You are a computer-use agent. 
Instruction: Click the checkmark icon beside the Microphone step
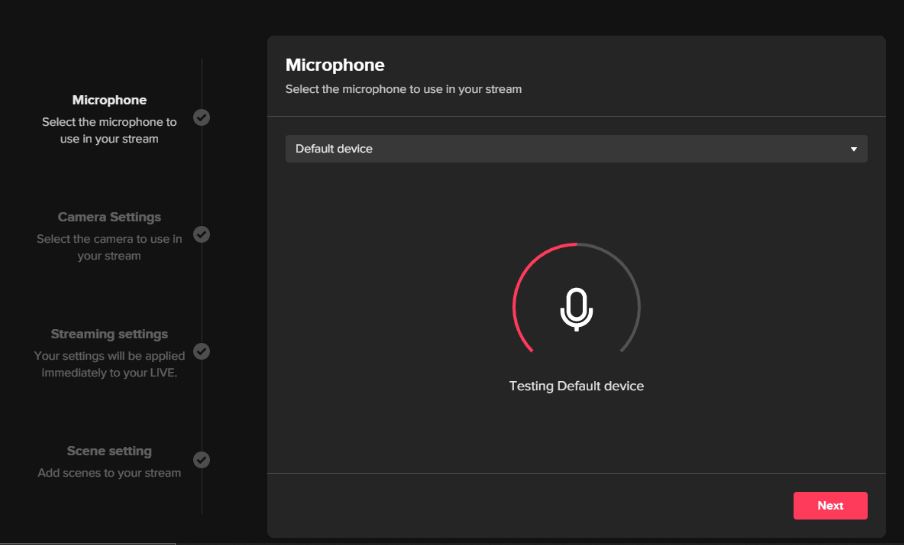(x=201, y=118)
